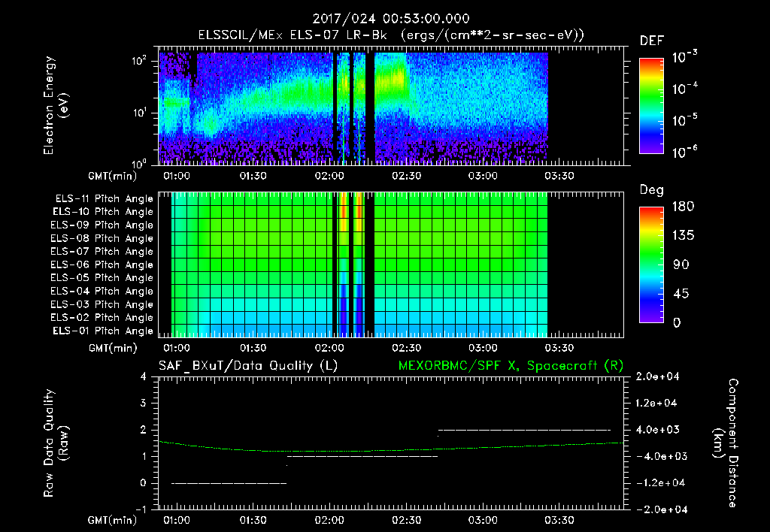This screenshot has height=532, width=770.
Task: Click the -2.0e+04 distance tick label
Action: [660, 509]
